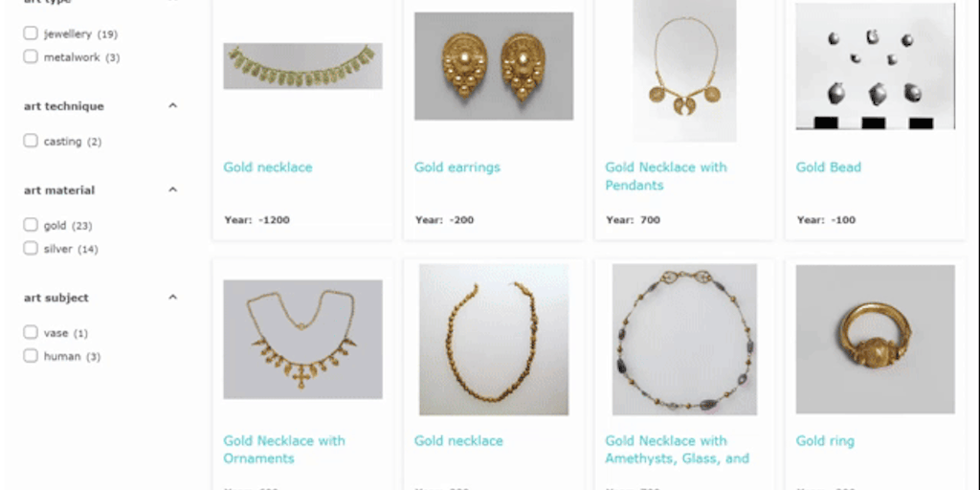The height and width of the screenshot is (490, 980).
Task: Collapse the art subject section chevron
Action: (173, 297)
